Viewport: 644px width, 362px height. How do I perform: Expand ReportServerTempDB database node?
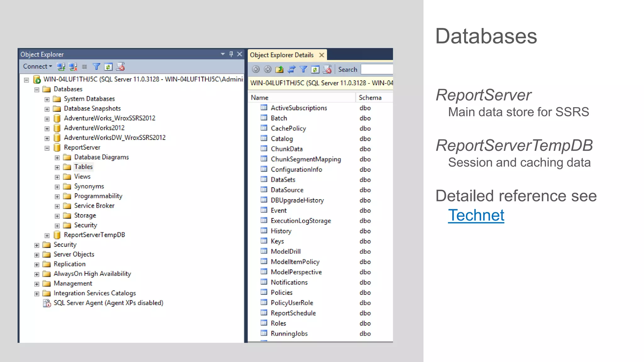47,235
